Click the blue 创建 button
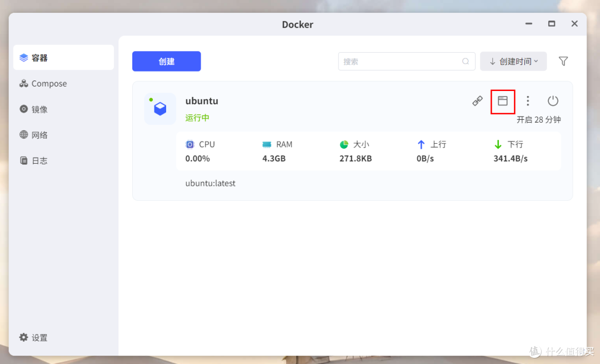This screenshot has width=600, height=364. pos(167,61)
